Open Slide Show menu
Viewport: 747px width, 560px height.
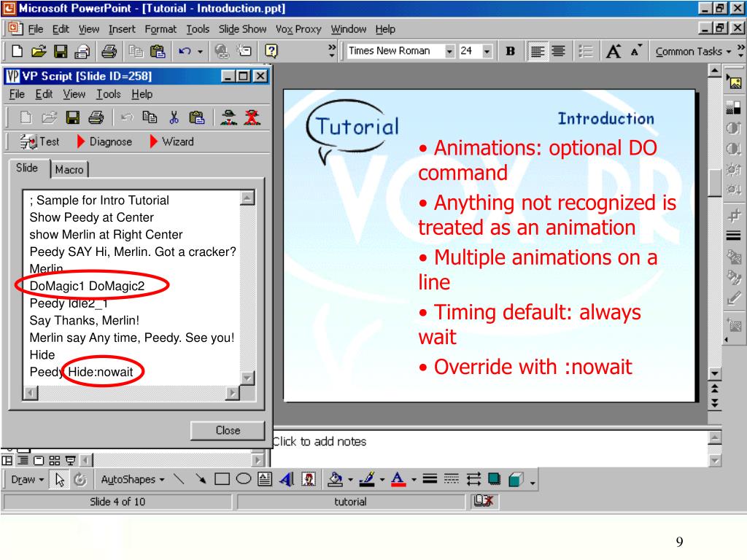242,29
